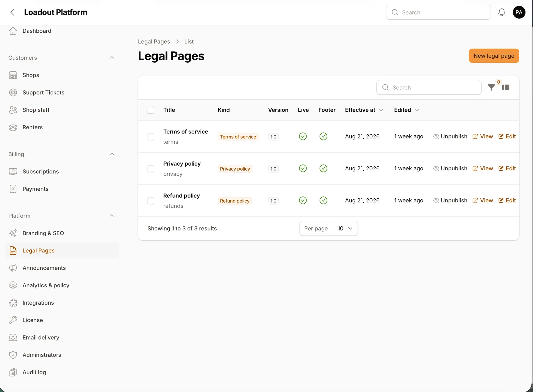Unpublish the Refund policy page
This screenshot has height=392, width=533.
(x=450, y=200)
